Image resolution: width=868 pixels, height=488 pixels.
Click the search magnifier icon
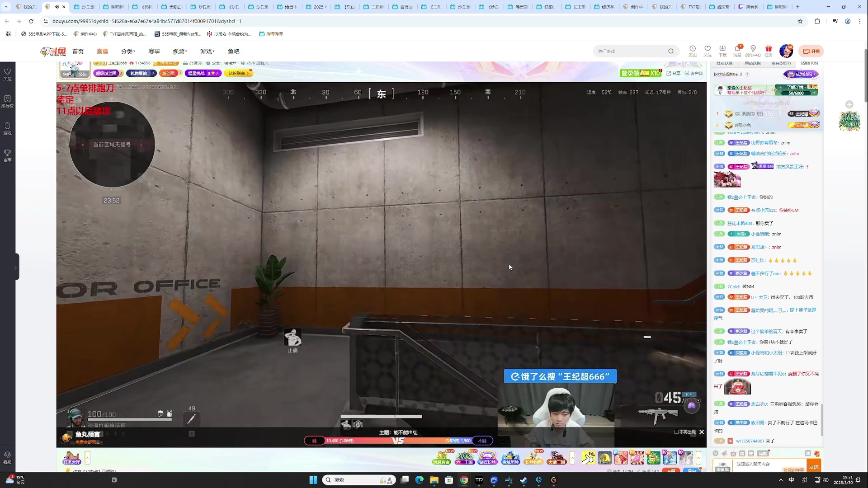click(x=671, y=51)
